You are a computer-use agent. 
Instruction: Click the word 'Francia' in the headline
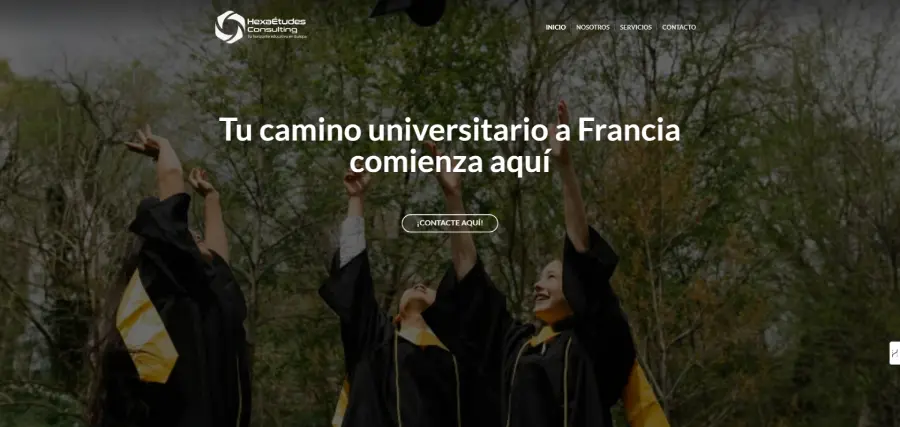click(629, 130)
